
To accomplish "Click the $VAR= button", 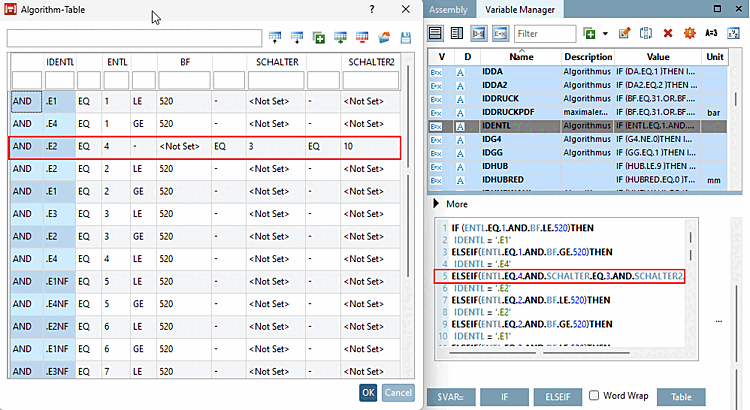I will pyautogui.click(x=451, y=397).
